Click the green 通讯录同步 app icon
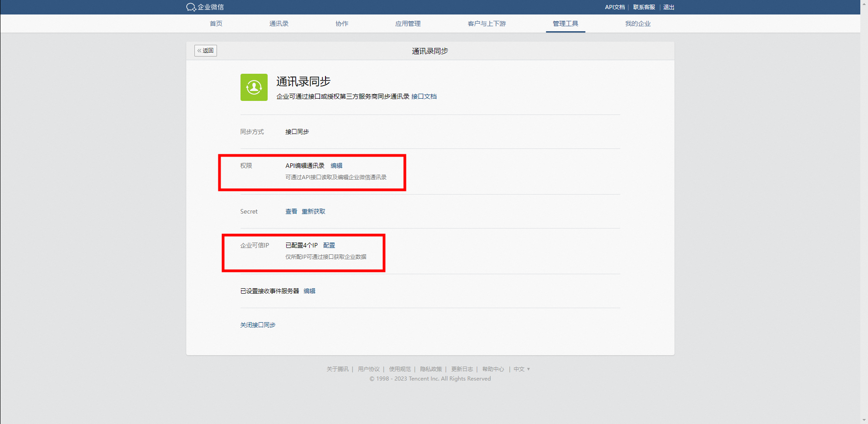This screenshot has width=868, height=424. [x=254, y=87]
